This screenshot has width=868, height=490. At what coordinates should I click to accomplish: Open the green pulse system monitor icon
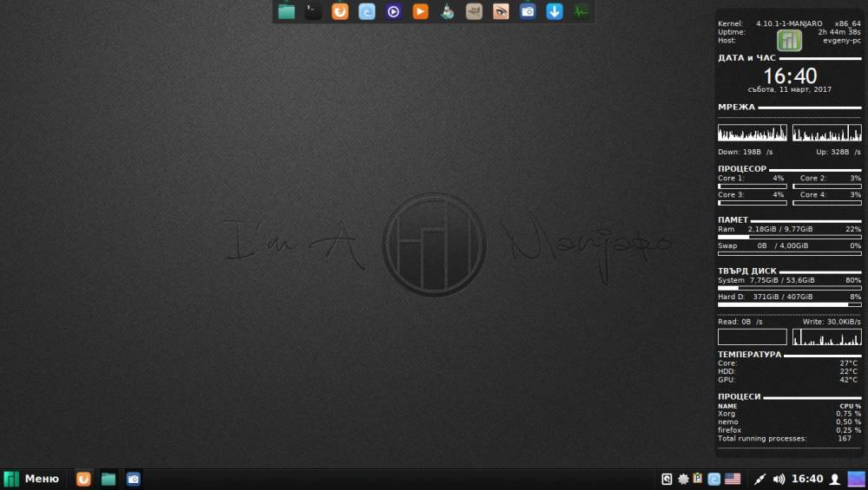tap(582, 11)
